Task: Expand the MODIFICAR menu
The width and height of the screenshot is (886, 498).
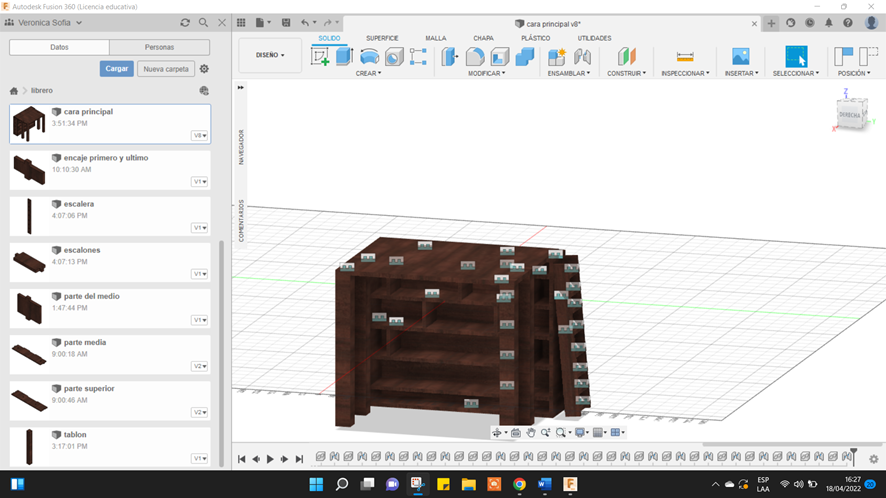Action: pos(487,73)
